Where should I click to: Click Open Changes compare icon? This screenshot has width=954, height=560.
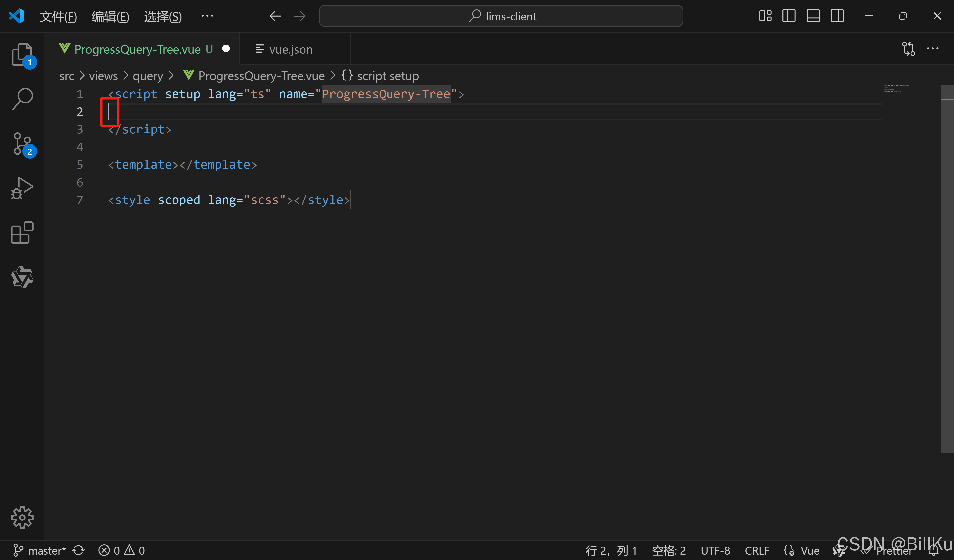click(908, 49)
